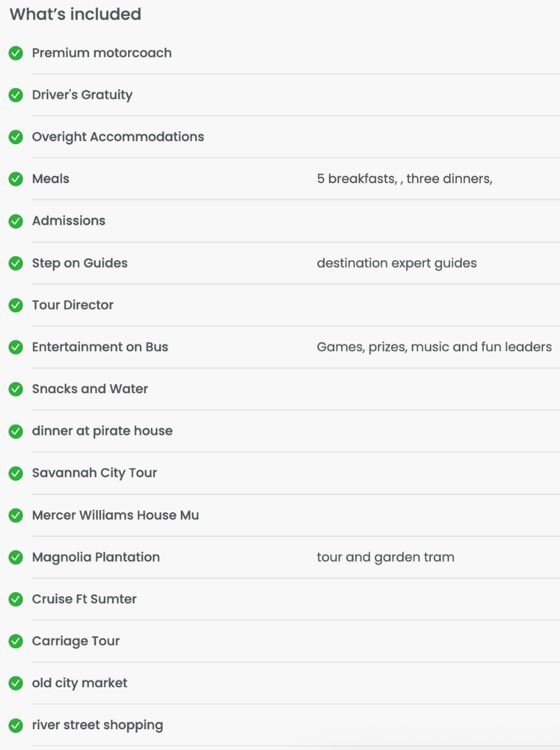Click the checkmark for Cruise Ft Sumter
The image size is (560, 750).
click(16, 599)
